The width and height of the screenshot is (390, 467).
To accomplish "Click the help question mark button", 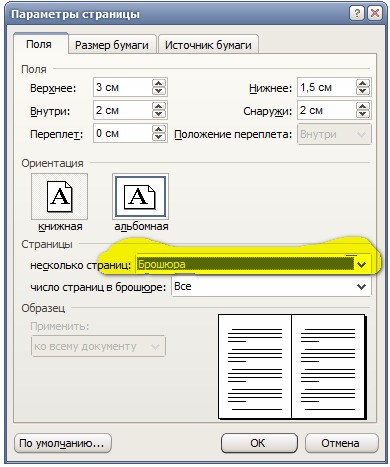I will (x=357, y=14).
